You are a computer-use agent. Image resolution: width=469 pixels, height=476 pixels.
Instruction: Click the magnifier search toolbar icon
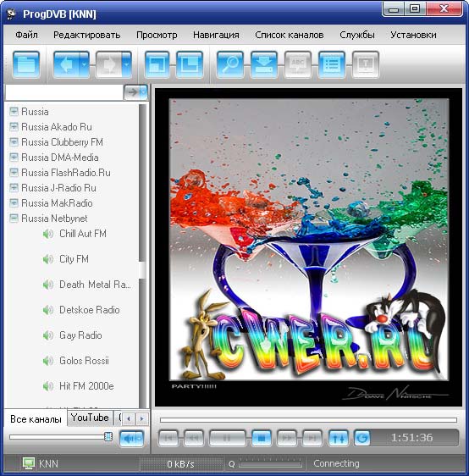coord(230,64)
